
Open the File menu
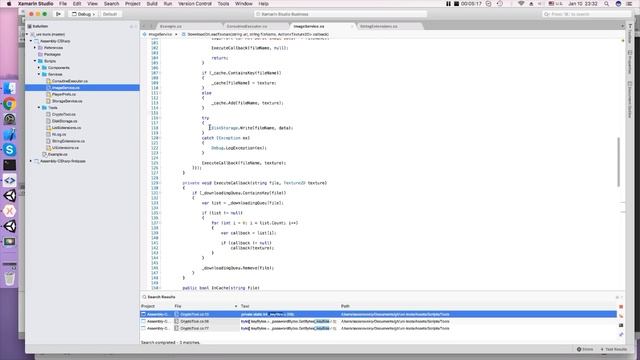click(63, 4)
